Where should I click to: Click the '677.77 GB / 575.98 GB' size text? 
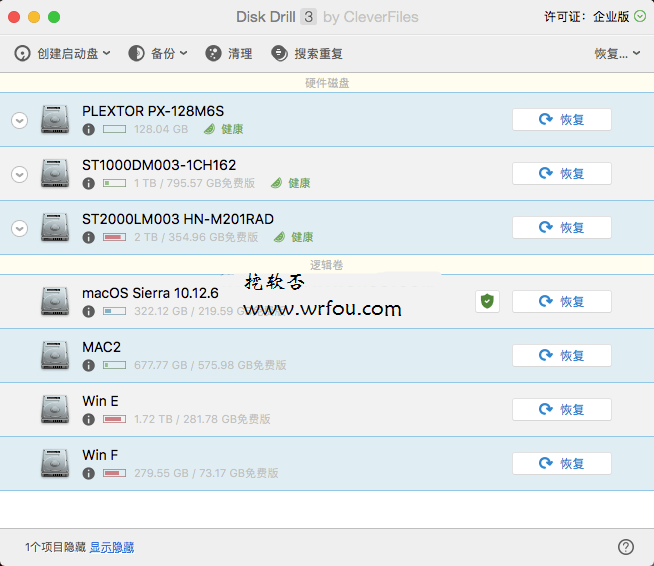210,365
